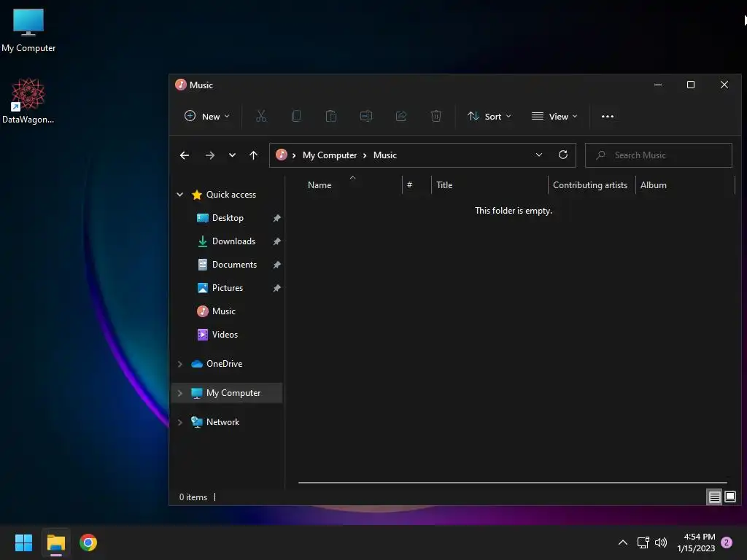Viewport: 747px width, 560px height.
Task: Expand the Network tree node
Action: pos(180,422)
